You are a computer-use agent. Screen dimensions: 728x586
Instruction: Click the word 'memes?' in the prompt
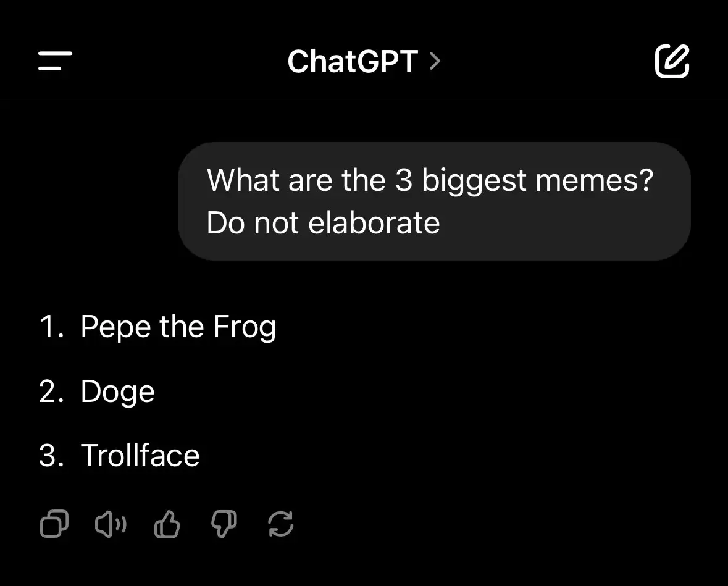tap(594, 180)
